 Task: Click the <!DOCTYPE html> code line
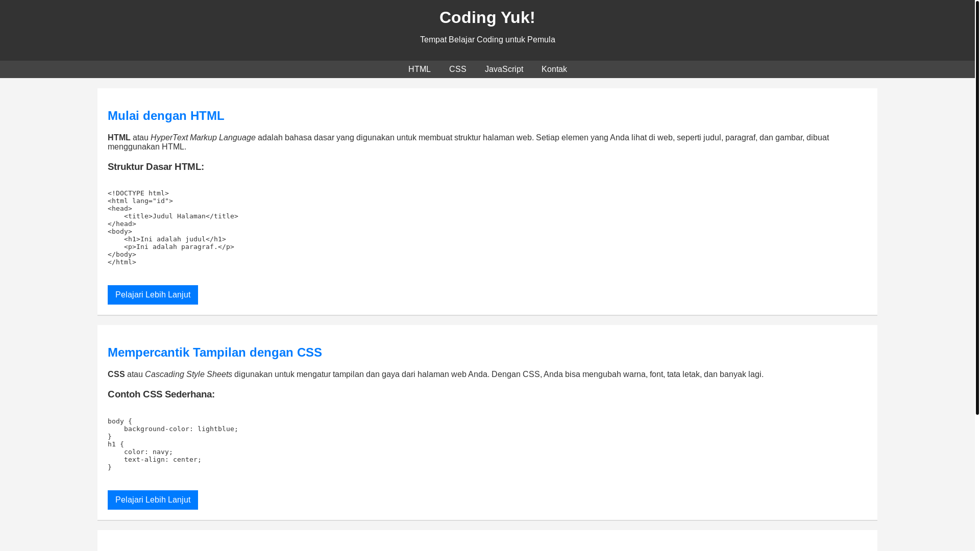138,193
